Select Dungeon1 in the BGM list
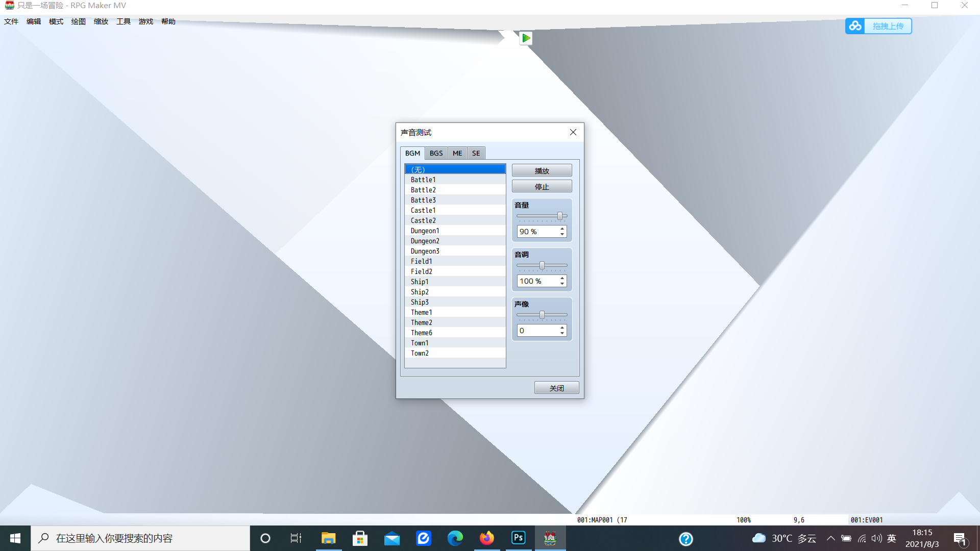The image size is (980, 551). [455, 231]
